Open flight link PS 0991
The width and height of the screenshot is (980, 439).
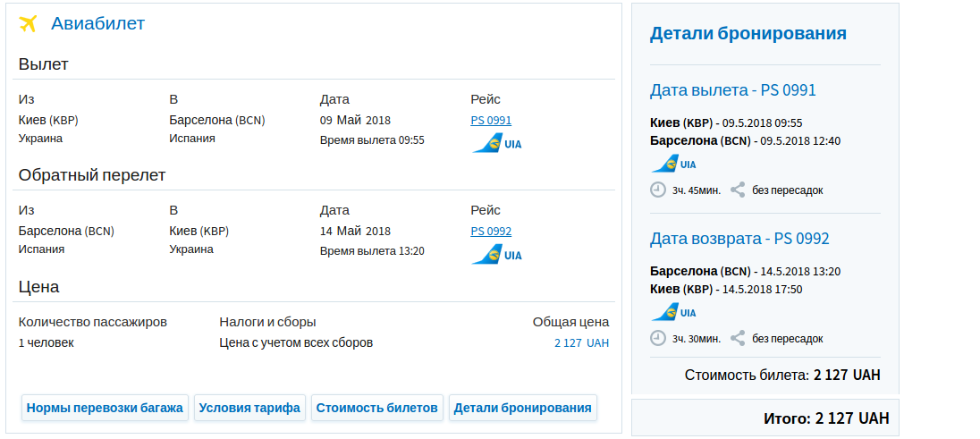[491, 121]
